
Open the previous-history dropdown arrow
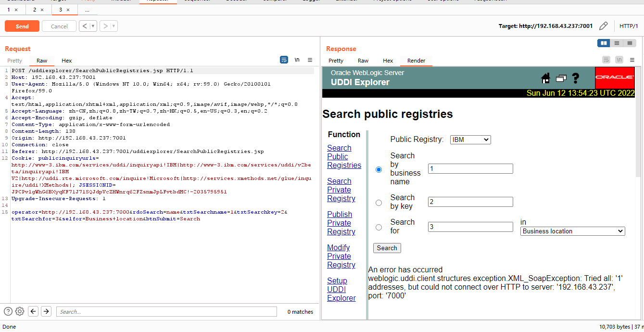[x=93, y=26]
